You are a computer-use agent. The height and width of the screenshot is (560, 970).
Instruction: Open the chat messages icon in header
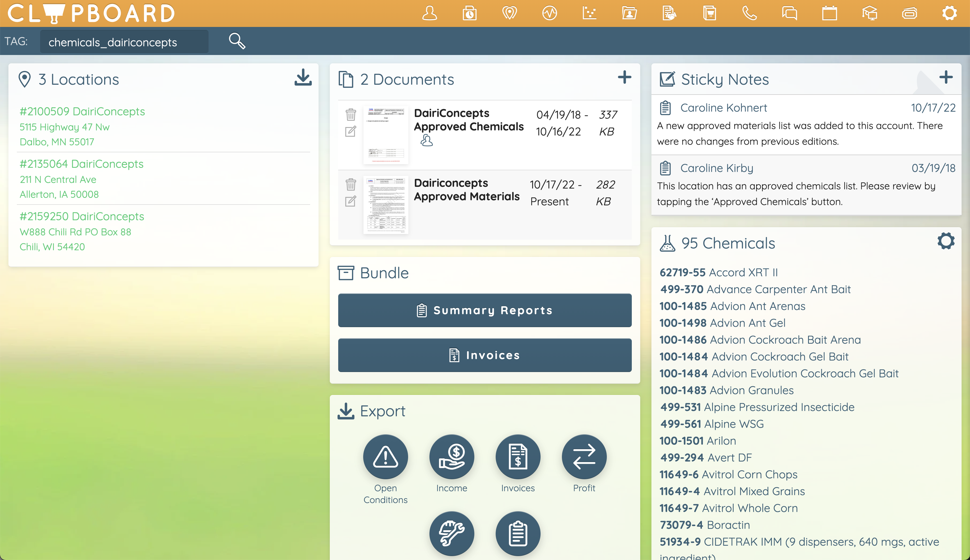click(790, 13)
